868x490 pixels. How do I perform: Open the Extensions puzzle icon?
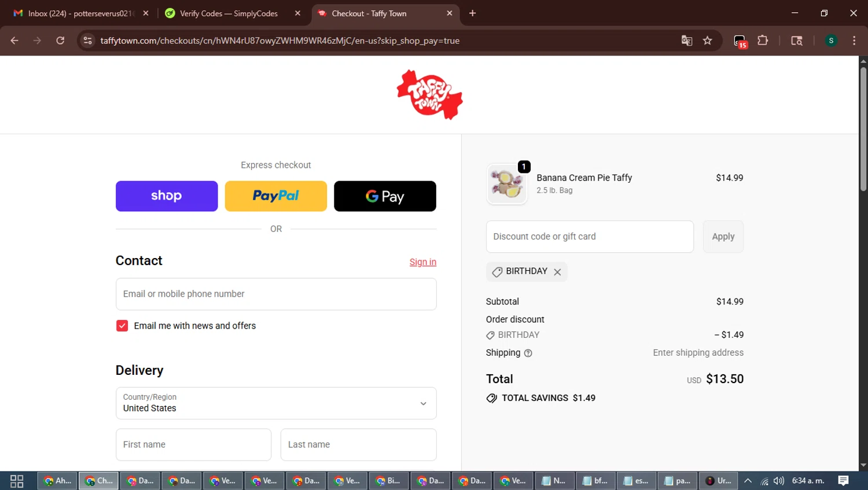[x=763, y=40]
